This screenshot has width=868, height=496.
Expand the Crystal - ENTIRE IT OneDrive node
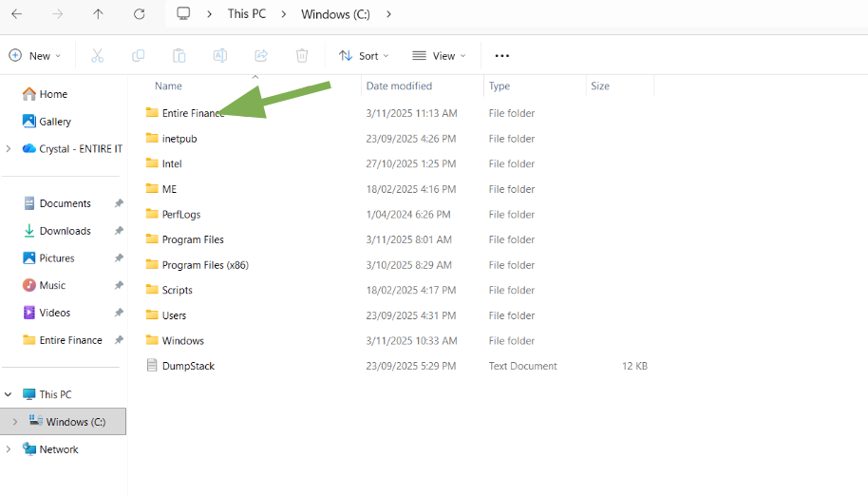9,149
